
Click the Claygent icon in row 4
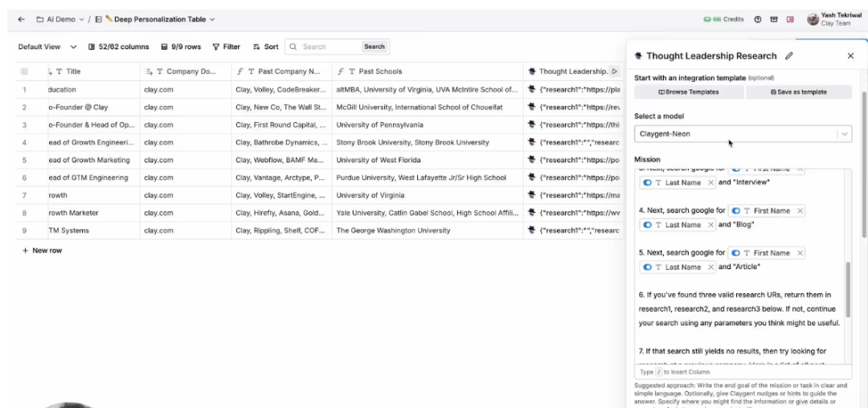[532, 142]
